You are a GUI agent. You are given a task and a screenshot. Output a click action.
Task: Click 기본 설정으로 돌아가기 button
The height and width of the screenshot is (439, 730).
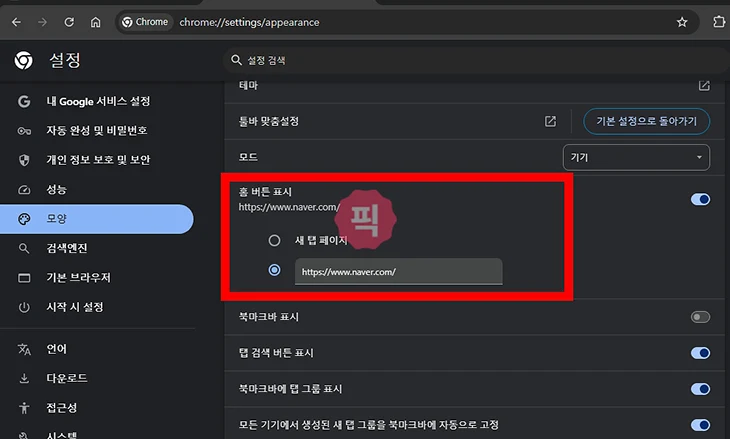tap(647, 121)
